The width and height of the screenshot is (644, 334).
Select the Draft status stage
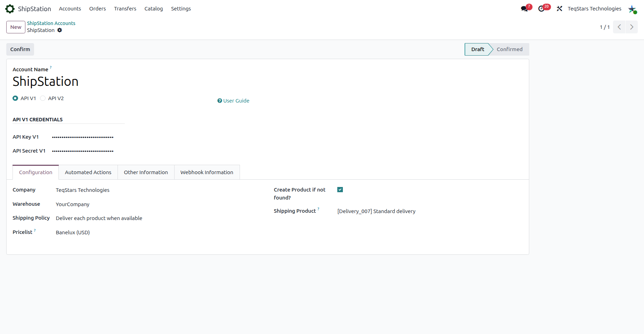[x=477, y=49]
